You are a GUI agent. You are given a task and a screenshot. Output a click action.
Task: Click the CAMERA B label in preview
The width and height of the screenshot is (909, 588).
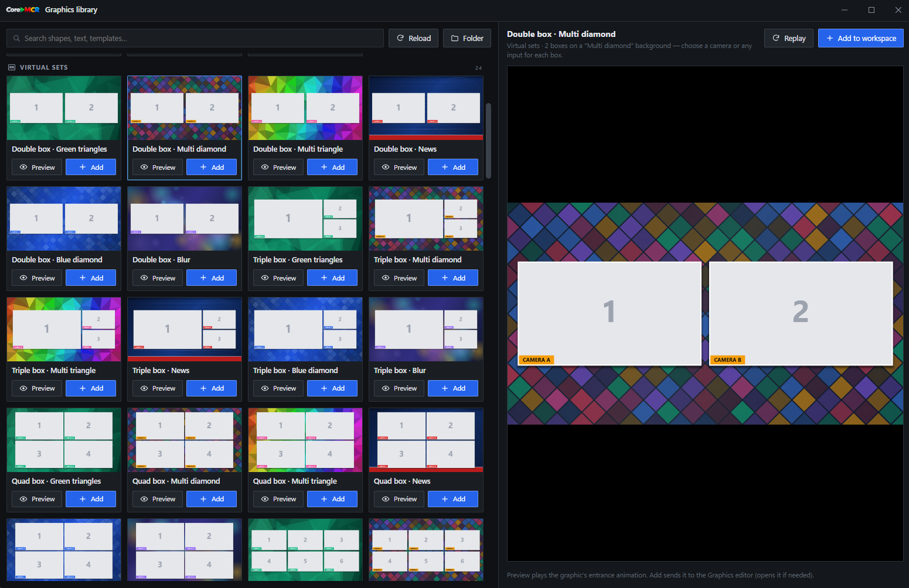coord(727,360)
